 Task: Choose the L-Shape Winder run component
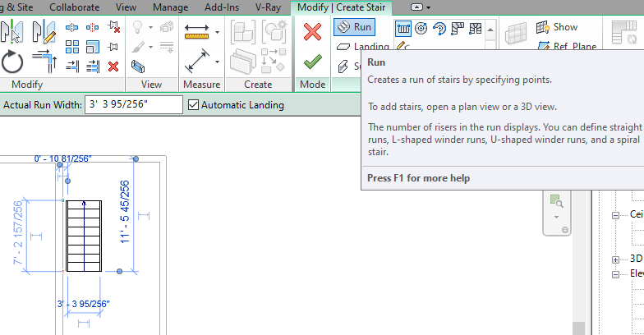pyautogui.click(x=458, y=28)
